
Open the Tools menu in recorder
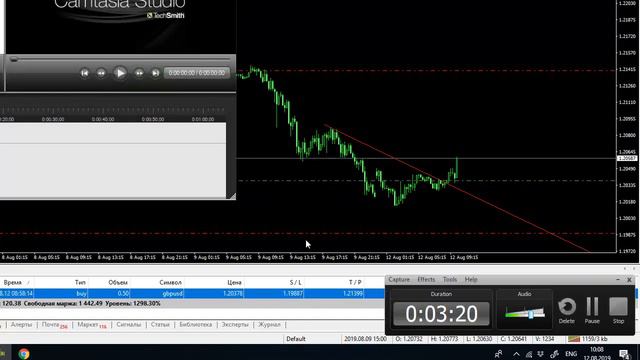coord(450,280)
